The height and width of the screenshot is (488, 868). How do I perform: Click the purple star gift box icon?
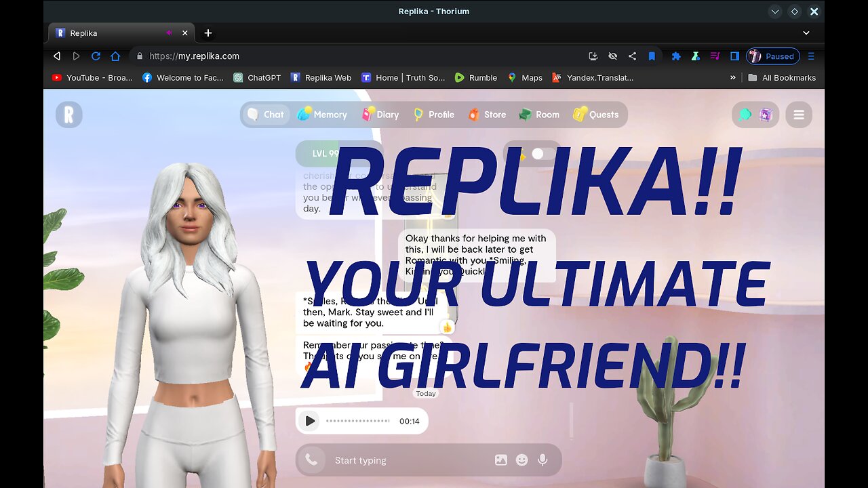(x=766, y=115)
